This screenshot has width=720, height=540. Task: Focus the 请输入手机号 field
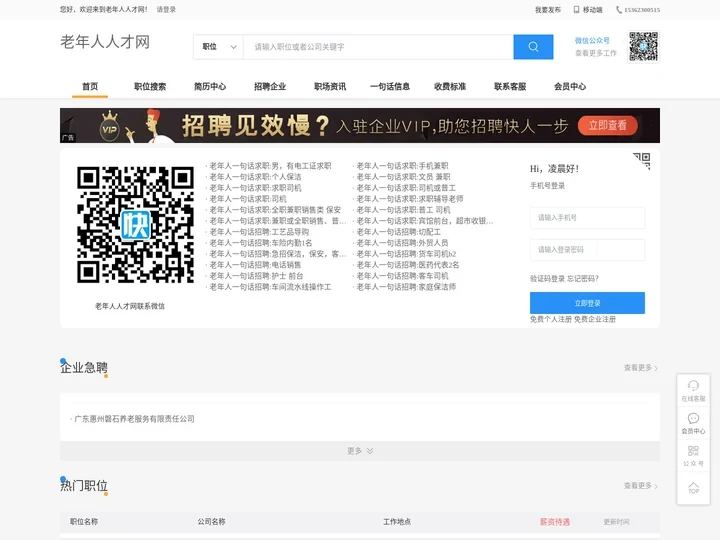pos(587,218)
